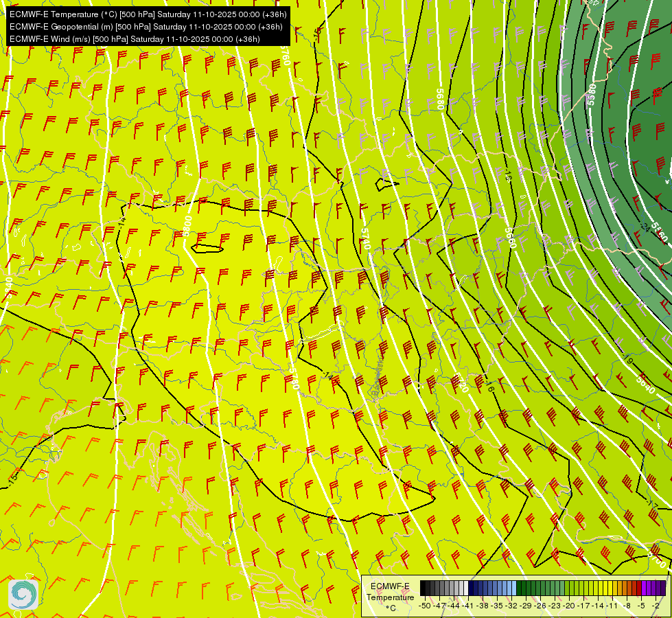Click the -5 label on temperature legend
Viewport: 672px width, 618px height.
click(642, 606)
